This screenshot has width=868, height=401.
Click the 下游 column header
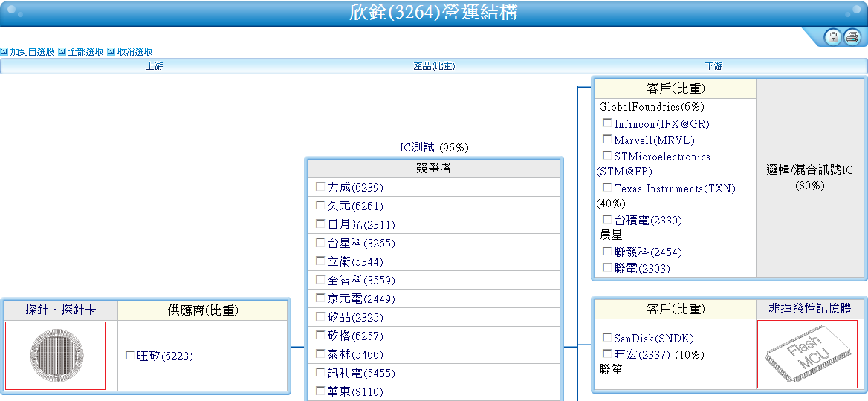[x=713, y=66]
